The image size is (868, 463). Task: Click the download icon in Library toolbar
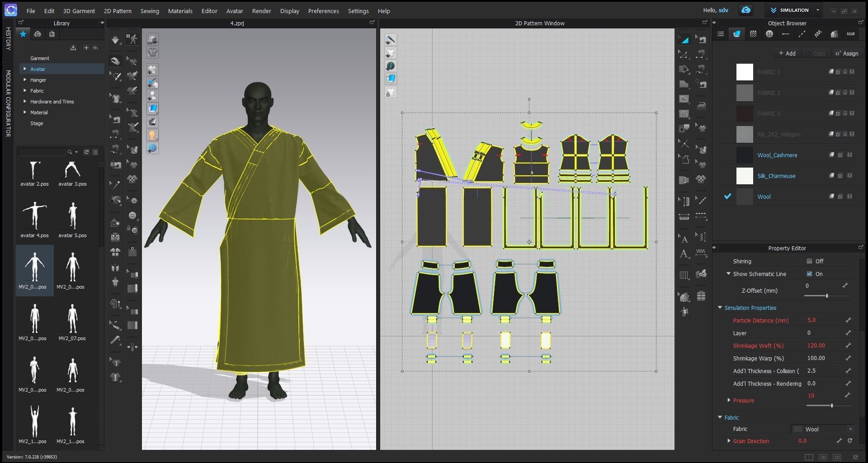pyautogui.click(x=73, y=47)
